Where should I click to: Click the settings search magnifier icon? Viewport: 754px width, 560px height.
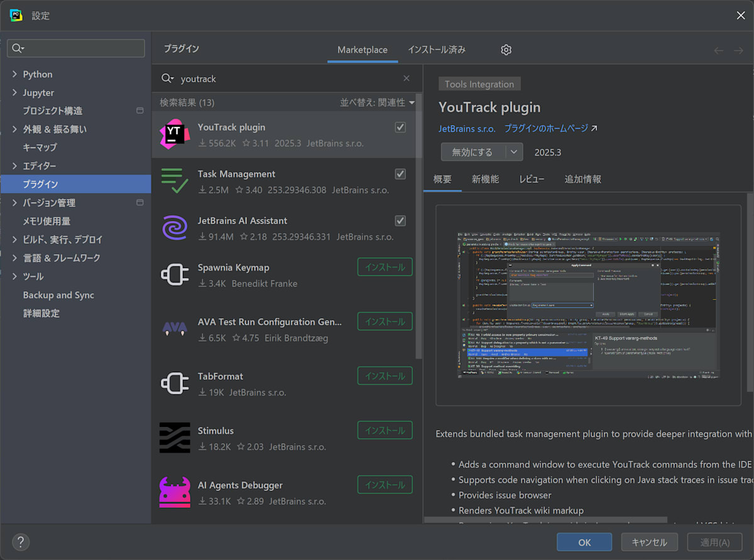(18, 48)
